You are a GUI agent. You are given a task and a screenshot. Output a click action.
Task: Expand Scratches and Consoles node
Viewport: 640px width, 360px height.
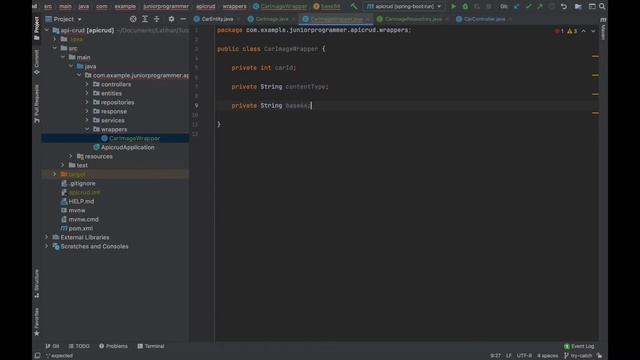[x=47, y=246]
